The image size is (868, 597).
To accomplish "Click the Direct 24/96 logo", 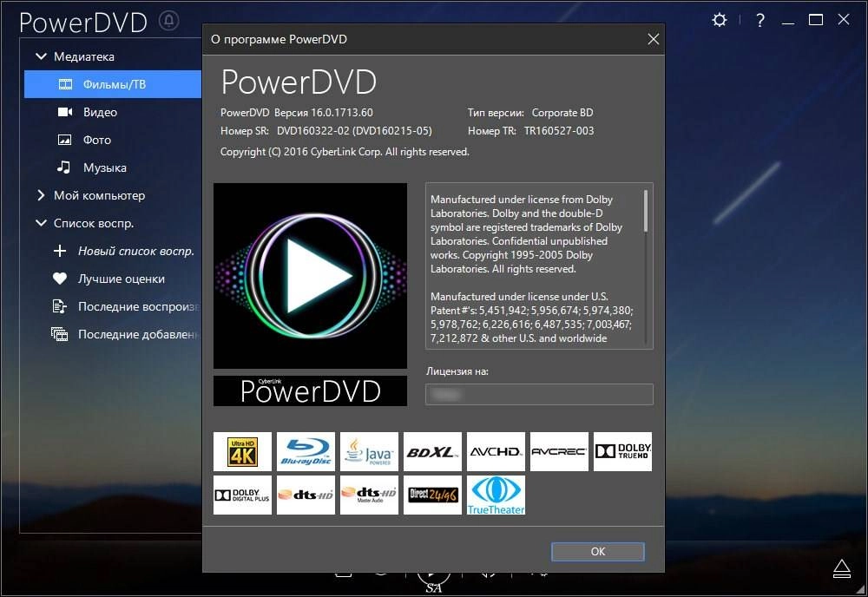I will coord(432,495).
